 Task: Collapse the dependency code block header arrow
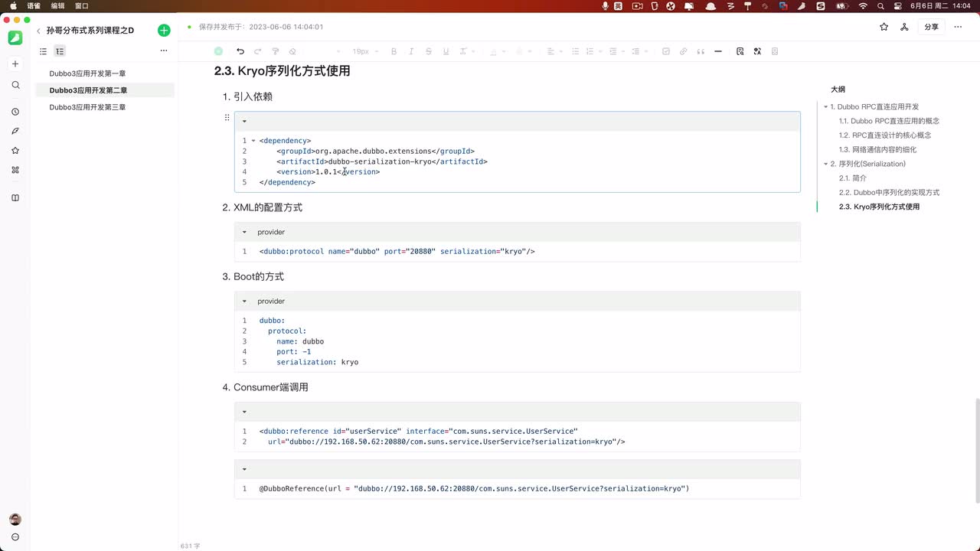pyautogui.click(x=244, y=121)
